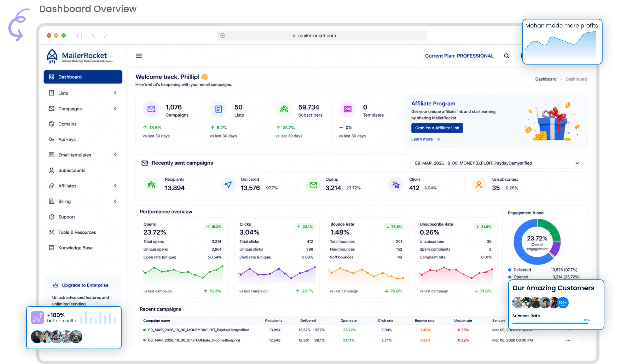Click the Tools & Resources wrench icon
This screenshot has width=618, height=364.
point(52,232)
